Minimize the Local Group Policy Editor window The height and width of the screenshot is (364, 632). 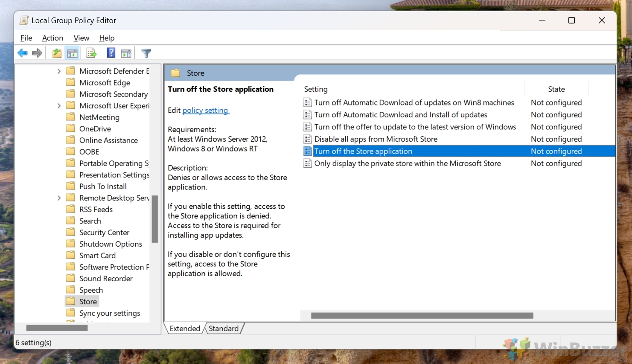click(x=542, y=20)
